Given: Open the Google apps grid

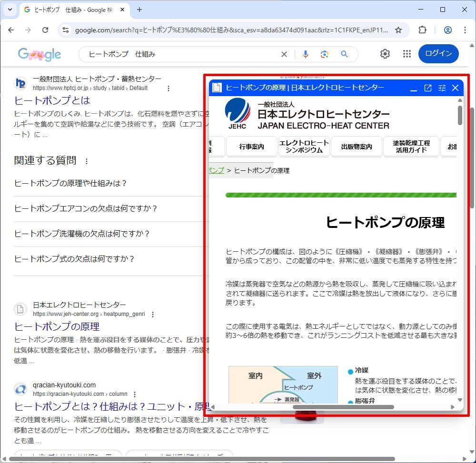Looking at the screenshot, I should coord(407,54).
